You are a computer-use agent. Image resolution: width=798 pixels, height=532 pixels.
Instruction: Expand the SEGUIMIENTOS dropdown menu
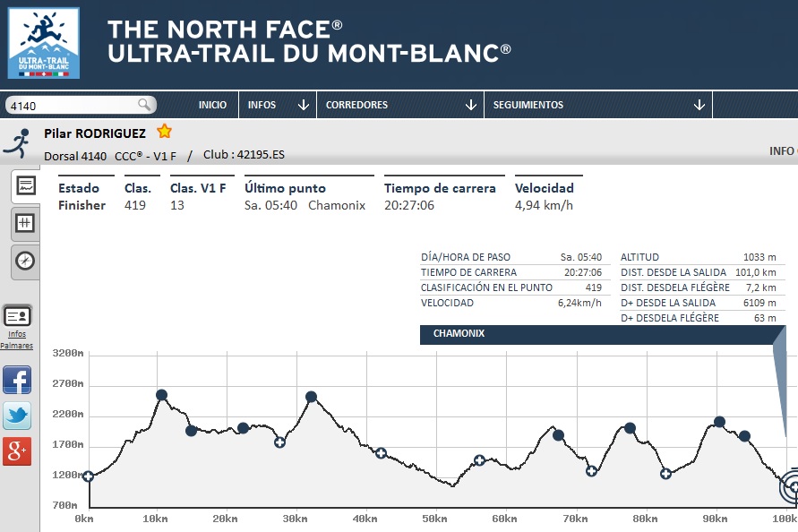pyautogui.click(x=597, y=105)
